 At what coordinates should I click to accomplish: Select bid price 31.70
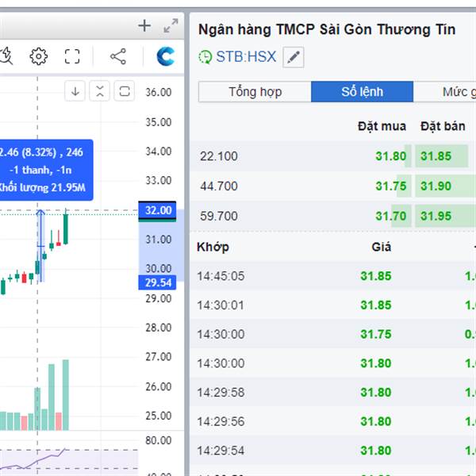390,216
